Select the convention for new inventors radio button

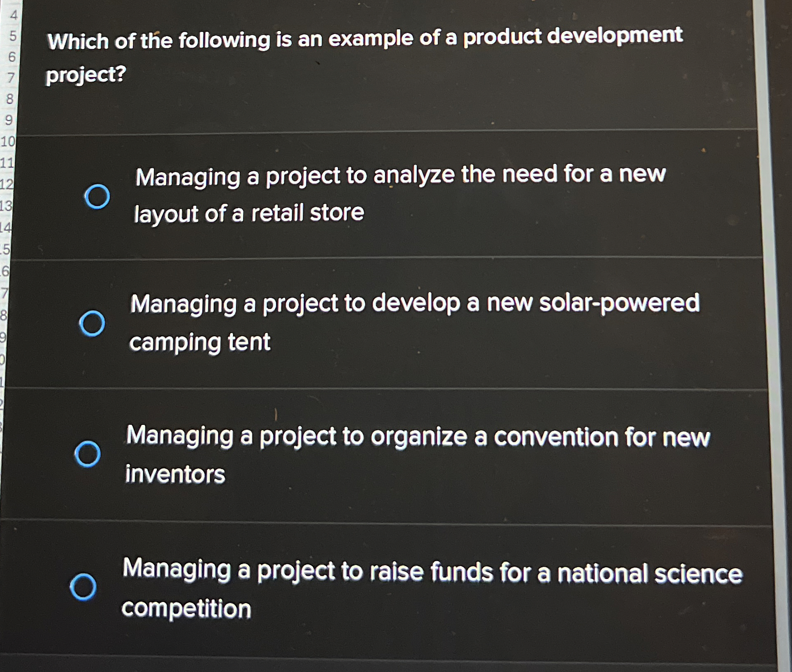[87, 454]
